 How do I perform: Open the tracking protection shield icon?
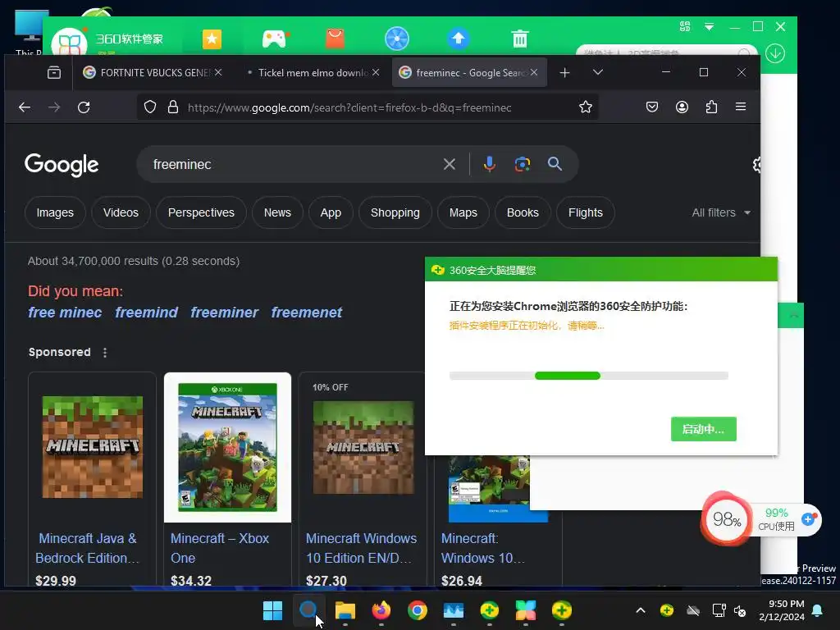coord(150,107)
